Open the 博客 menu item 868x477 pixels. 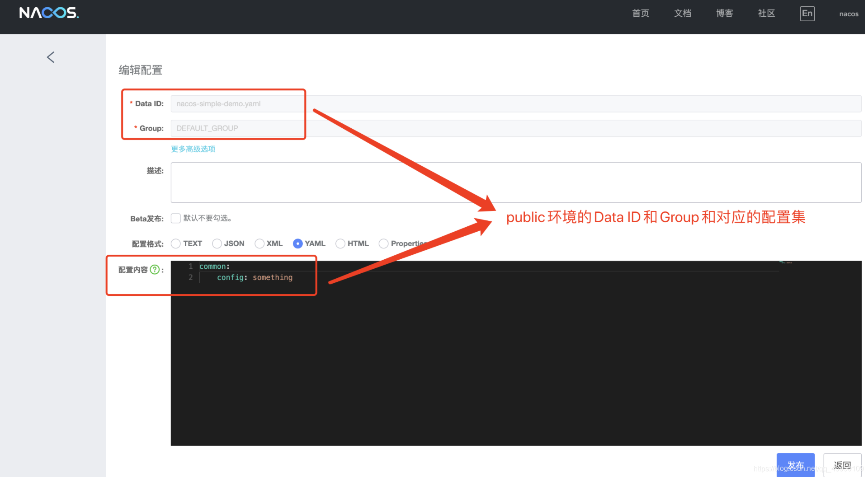click(724, 14)
